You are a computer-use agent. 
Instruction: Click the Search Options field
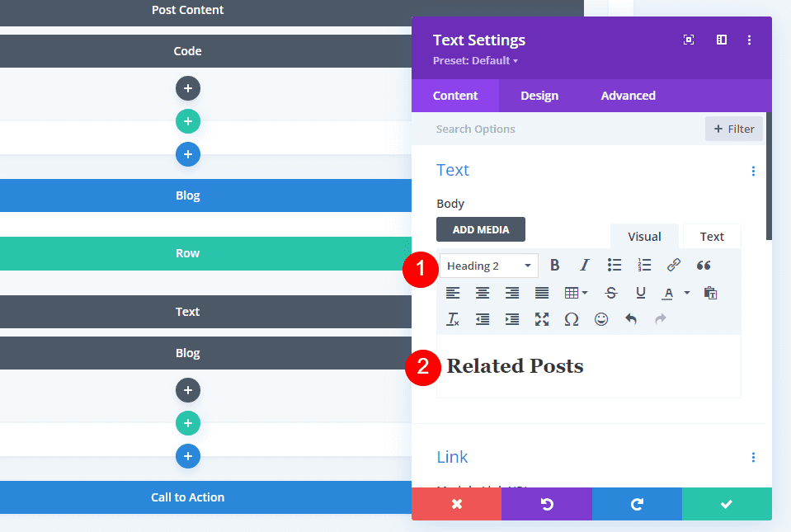click(561, 129)
